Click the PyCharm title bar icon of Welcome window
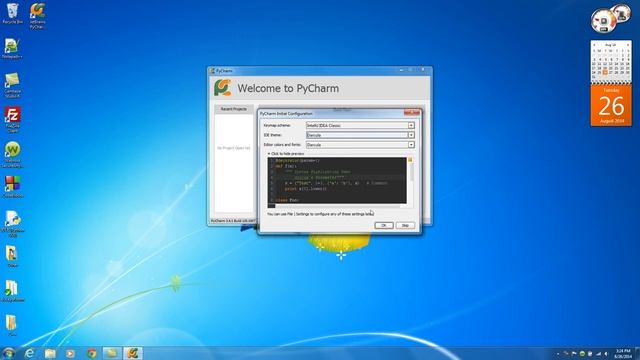The width and height of the screenshot is (640, 360). click(212, 71)
